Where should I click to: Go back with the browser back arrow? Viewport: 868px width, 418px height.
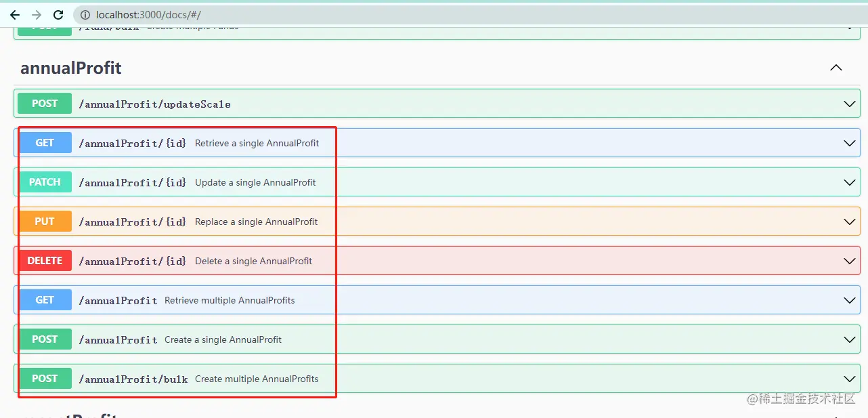[15, 14]
